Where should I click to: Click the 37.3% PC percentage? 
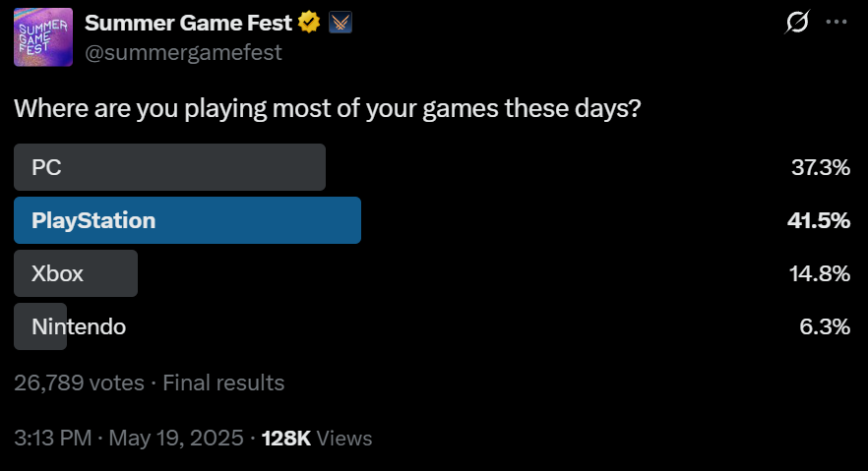821,167
